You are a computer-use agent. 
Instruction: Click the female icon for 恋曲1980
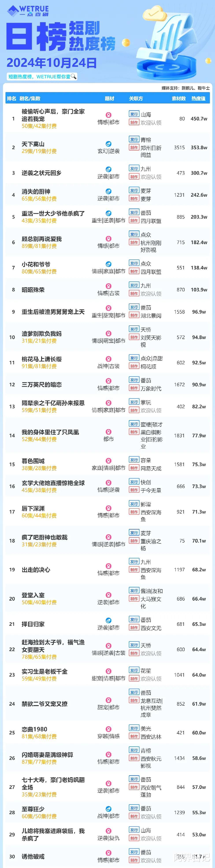pos(108,729)
